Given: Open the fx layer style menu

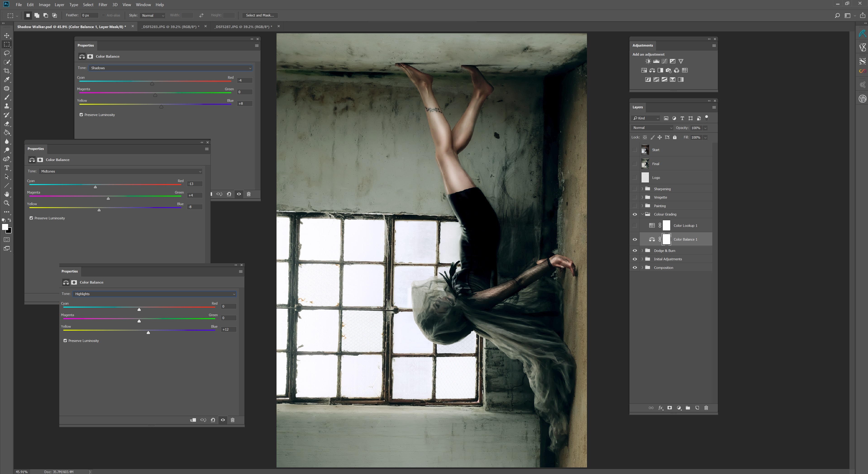Looking at the screenshot, I should pos(661,408).
